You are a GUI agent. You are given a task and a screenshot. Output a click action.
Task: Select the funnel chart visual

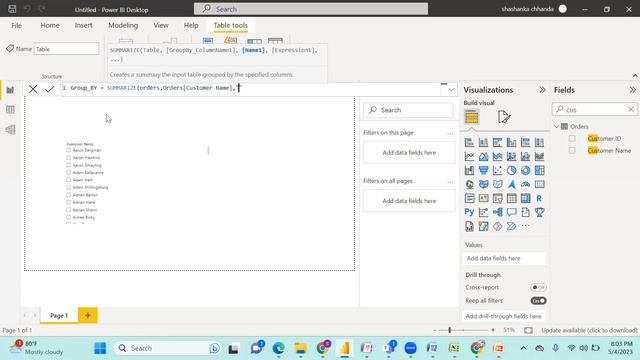coord(483,170)
